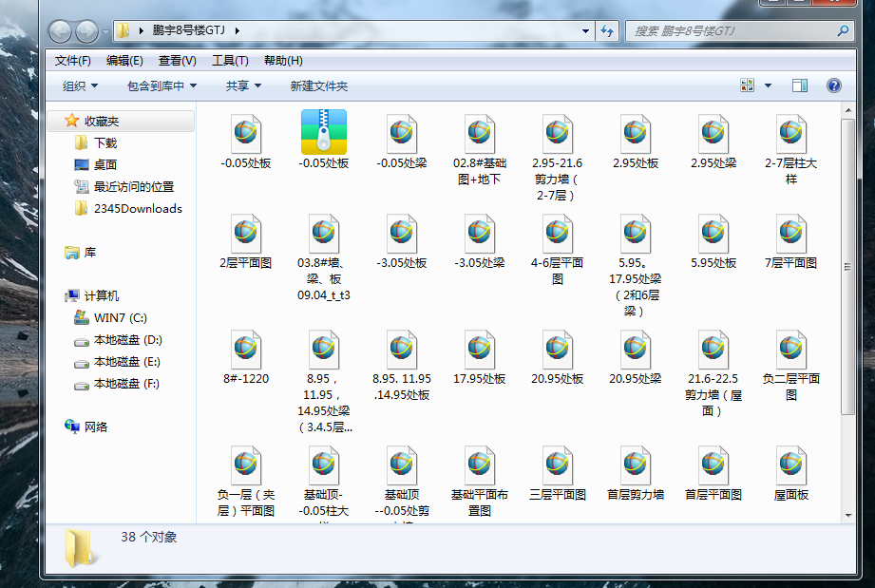Click the refresh button beside address bar
This screenshot has height=588, width=875.
(607, 30)
